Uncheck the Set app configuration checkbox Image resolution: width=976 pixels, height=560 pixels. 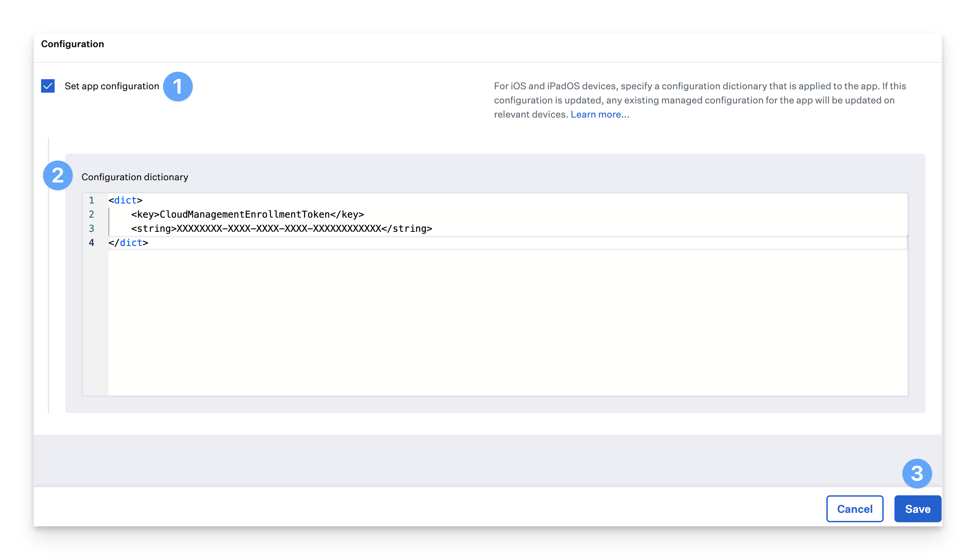(48, 86)
